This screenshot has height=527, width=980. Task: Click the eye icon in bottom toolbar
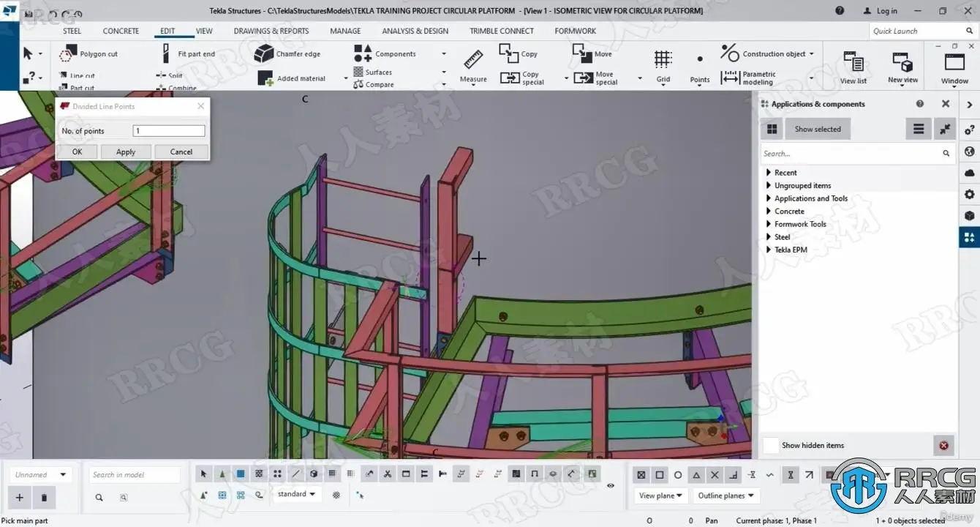611,485
